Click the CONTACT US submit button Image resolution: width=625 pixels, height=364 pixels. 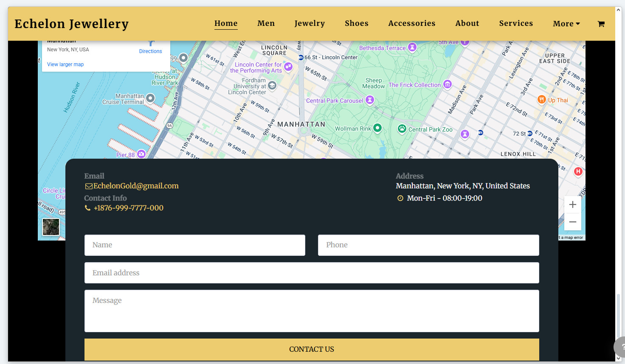coord(312,350)
